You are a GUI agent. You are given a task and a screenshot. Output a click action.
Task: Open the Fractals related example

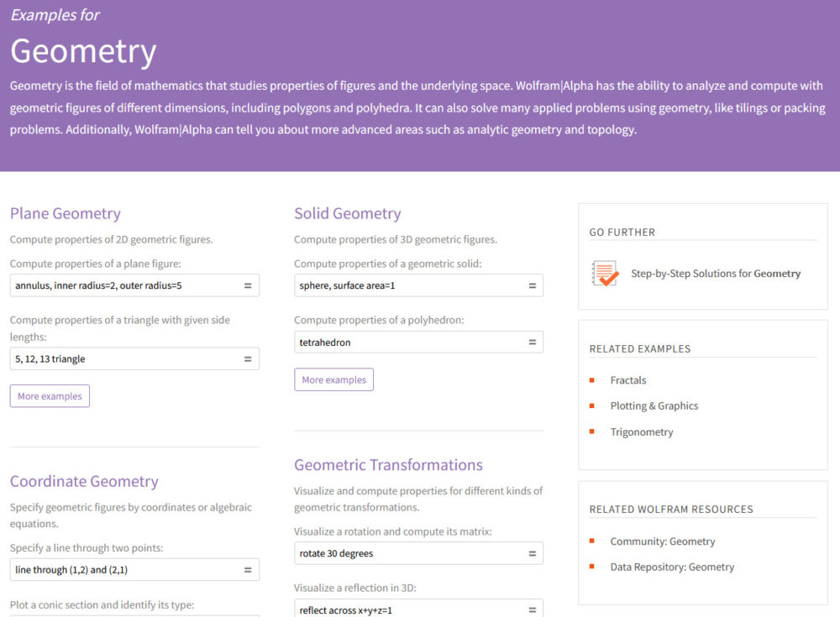point(628,380)
